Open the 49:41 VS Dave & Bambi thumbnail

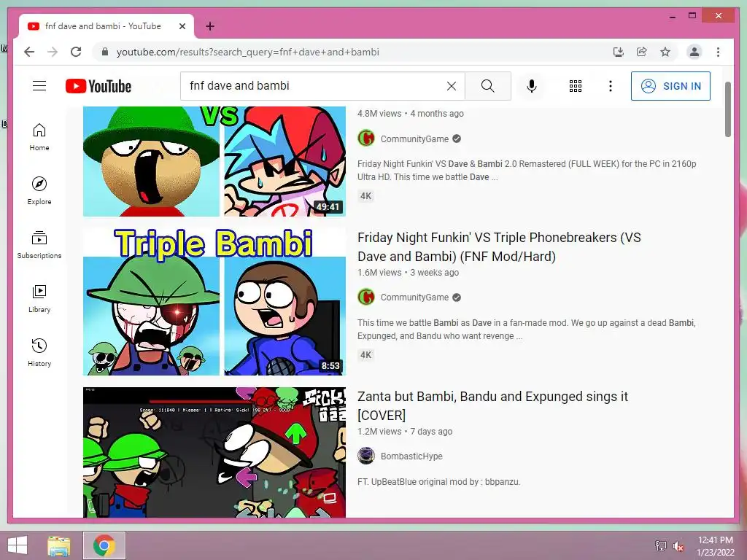click(x=214, y=161)
